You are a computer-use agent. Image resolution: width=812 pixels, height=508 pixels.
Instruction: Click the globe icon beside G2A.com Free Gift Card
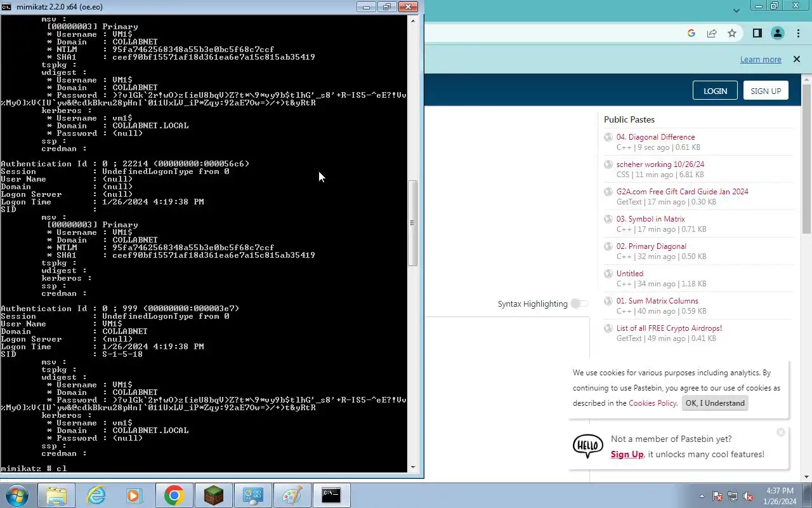[x=608, y=192]
